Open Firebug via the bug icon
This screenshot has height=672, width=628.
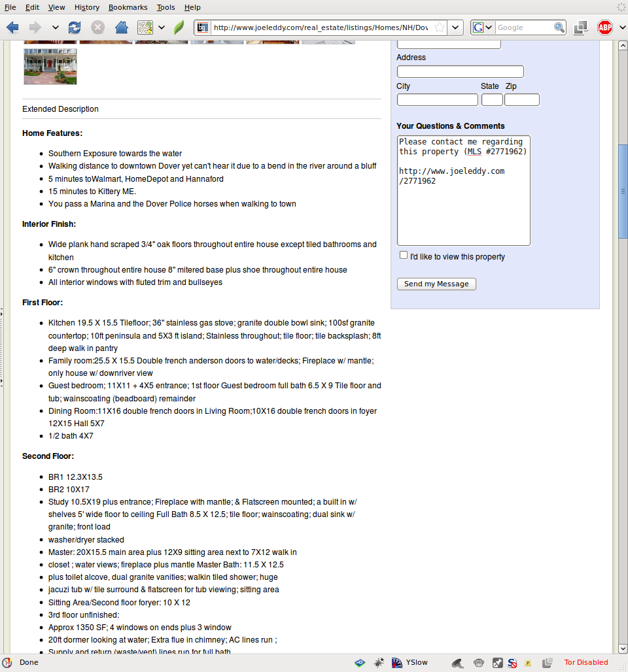379,663
